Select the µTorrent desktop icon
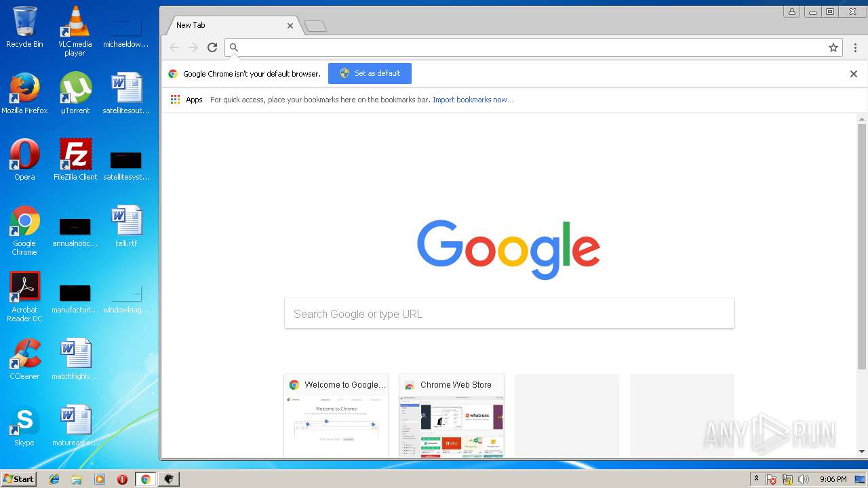Screen dimensions: 868x488 [75, 94]
